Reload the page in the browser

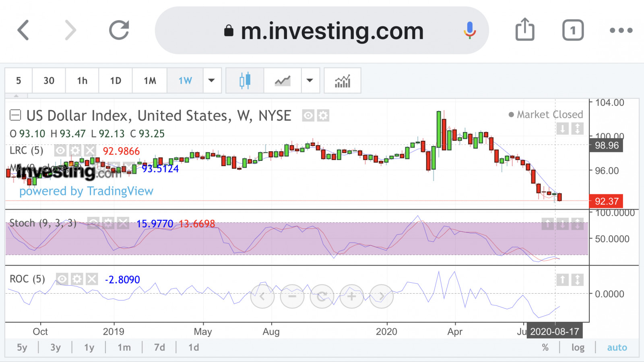[x=119, y=30]
